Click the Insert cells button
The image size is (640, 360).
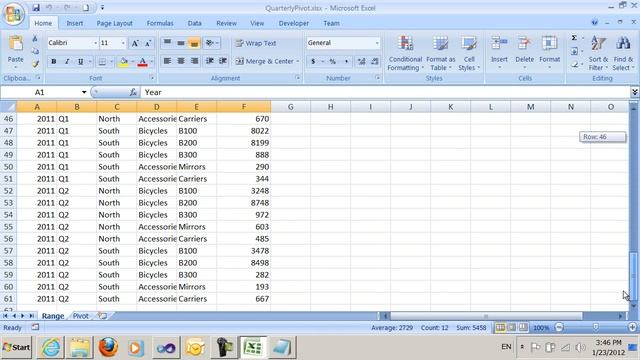pos(499,52)
